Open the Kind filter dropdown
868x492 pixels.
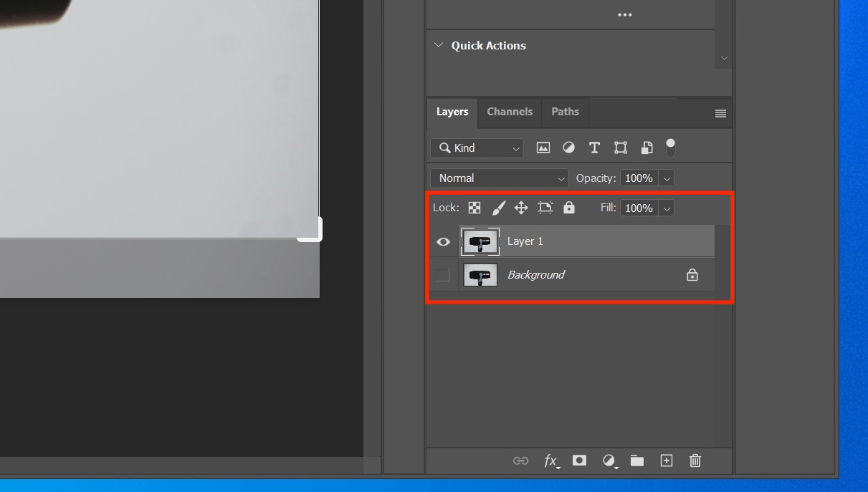point(477,148)
